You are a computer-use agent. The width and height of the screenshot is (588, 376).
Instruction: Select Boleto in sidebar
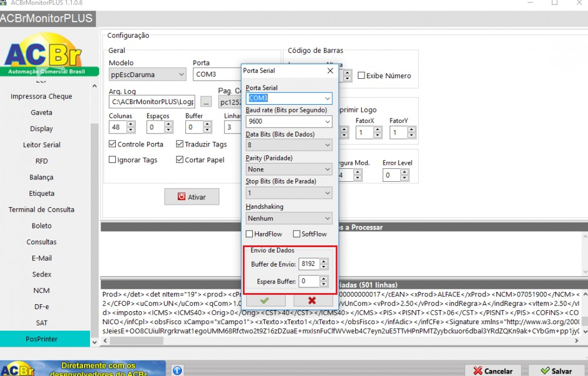coord(41,225)
